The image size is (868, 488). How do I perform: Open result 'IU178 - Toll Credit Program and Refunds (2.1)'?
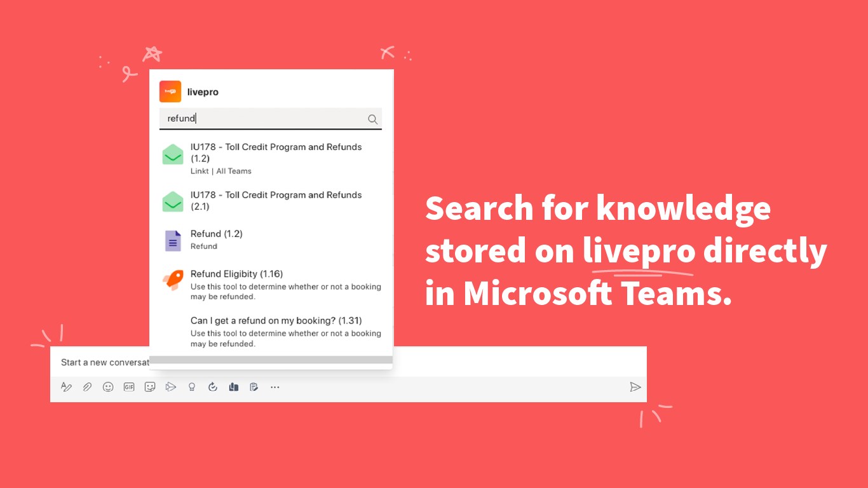pos(271,201)
